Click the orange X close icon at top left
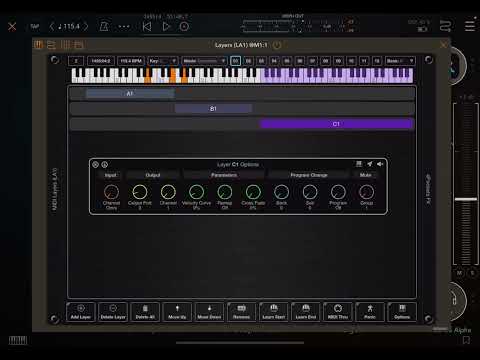This screenshot has width=480, height=360. [12, 27]
